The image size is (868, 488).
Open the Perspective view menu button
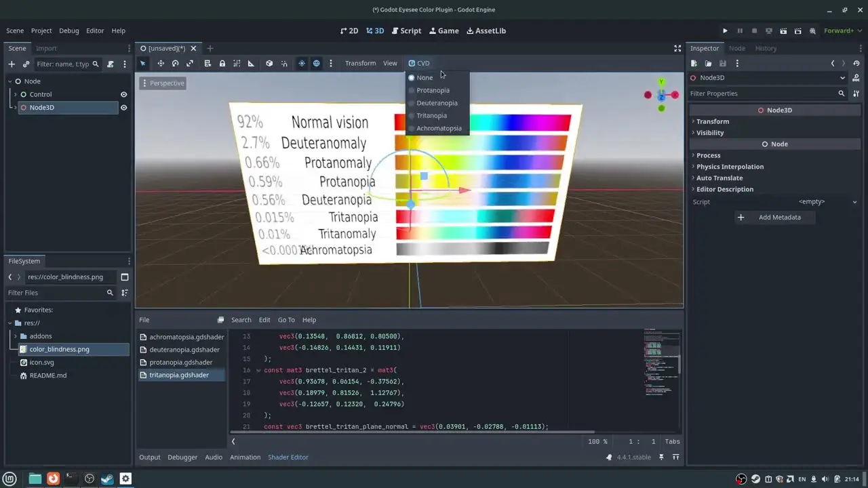coord(163,83)
